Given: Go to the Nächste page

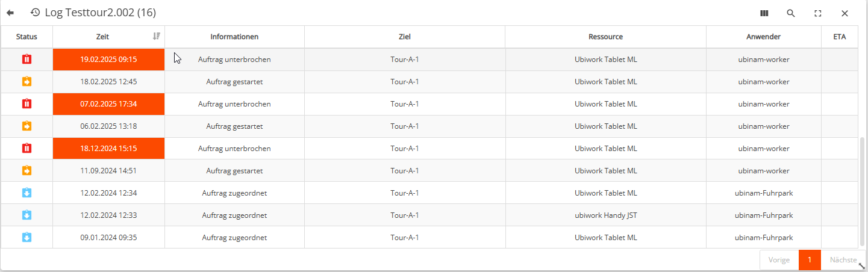Looking at the screenshot, I should [x=843, y=260].
